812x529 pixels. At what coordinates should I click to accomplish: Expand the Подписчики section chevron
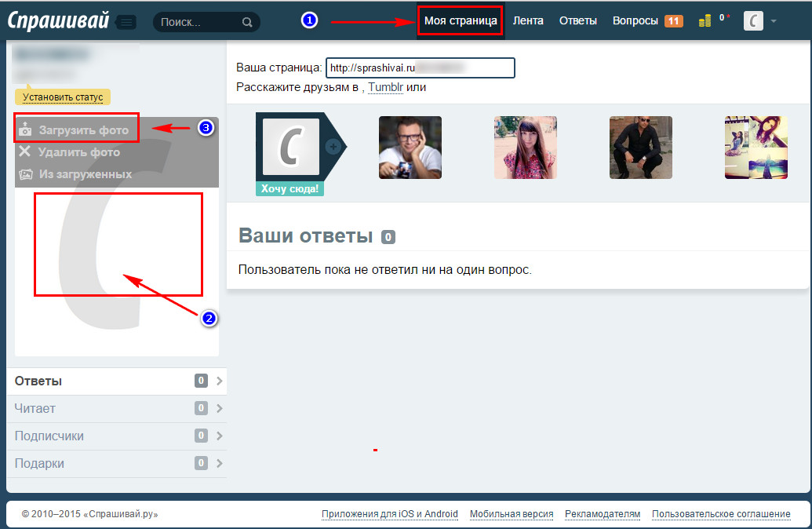pos(219,436)
